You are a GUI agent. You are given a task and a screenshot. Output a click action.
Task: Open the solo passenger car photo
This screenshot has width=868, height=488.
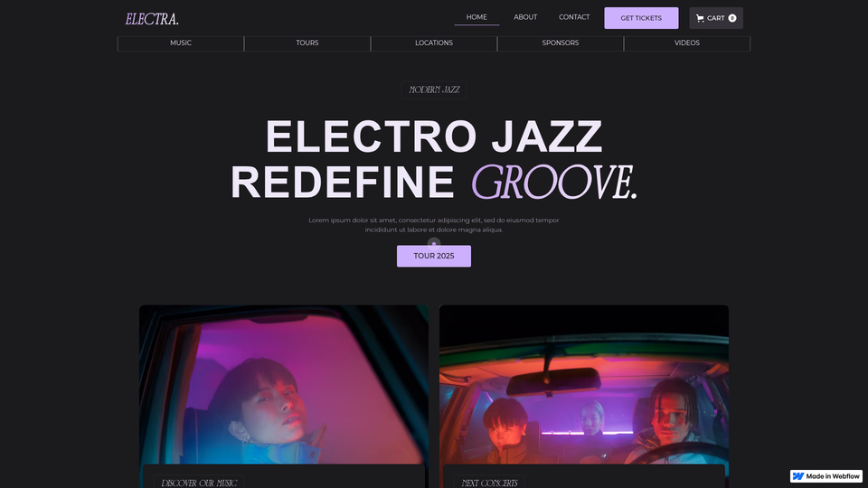[x=284, y=385]
